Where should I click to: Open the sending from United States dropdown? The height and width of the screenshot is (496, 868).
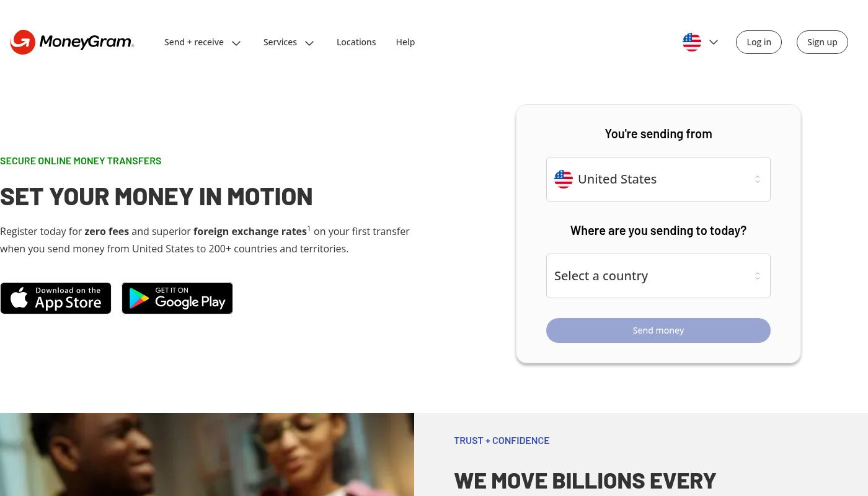[x=658, y=179]
